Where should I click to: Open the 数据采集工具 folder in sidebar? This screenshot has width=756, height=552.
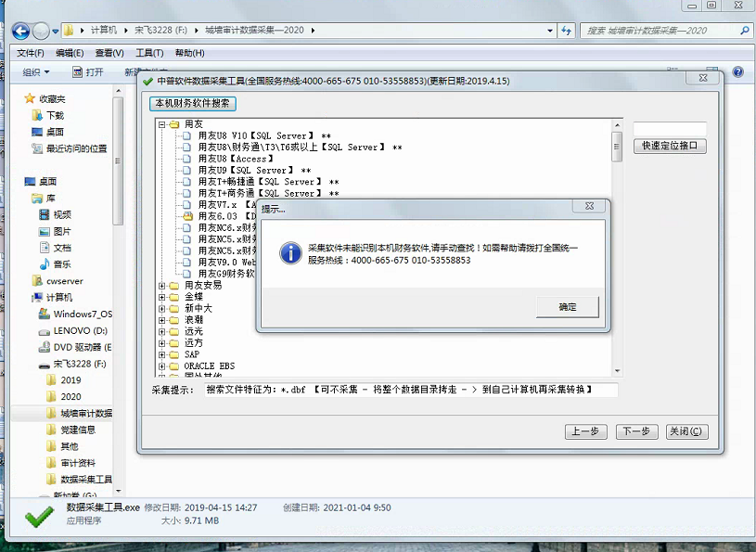tap(79, 480)
